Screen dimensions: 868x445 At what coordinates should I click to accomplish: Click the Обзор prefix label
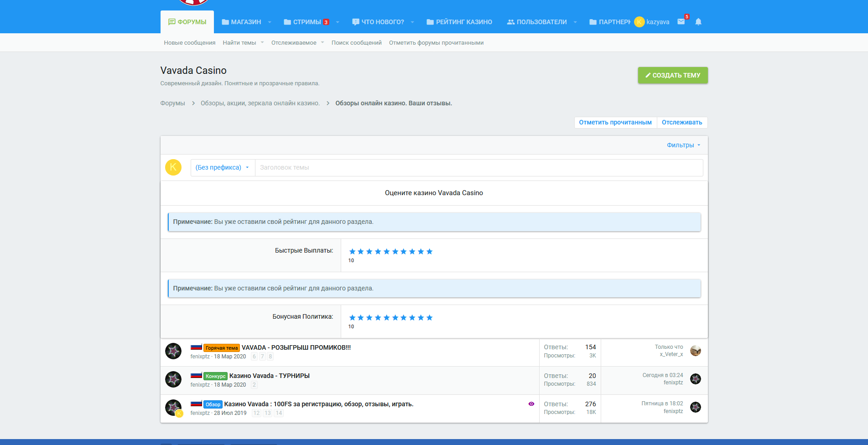(x=213, y=404)
